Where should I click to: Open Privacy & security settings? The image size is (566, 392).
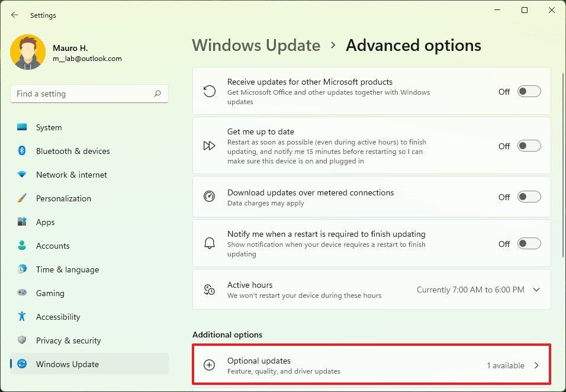[x=68, y=340]
